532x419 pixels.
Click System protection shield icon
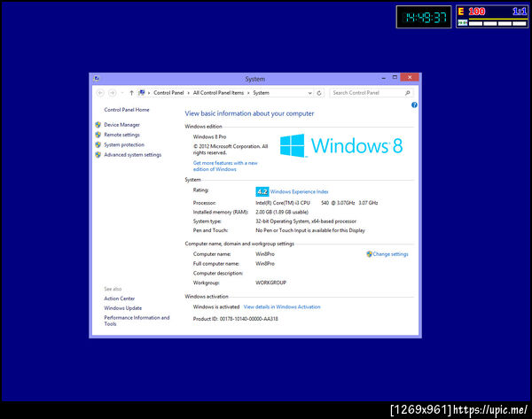tap(98, 144)
